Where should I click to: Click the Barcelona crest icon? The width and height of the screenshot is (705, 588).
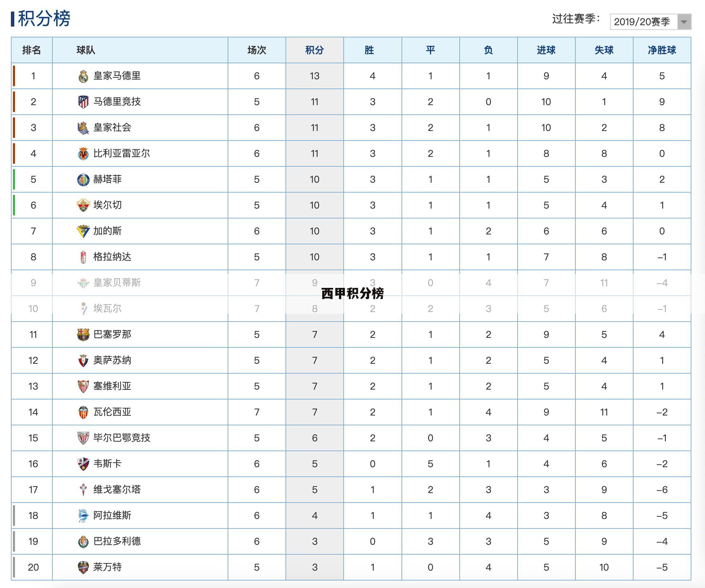pos(83,334)
